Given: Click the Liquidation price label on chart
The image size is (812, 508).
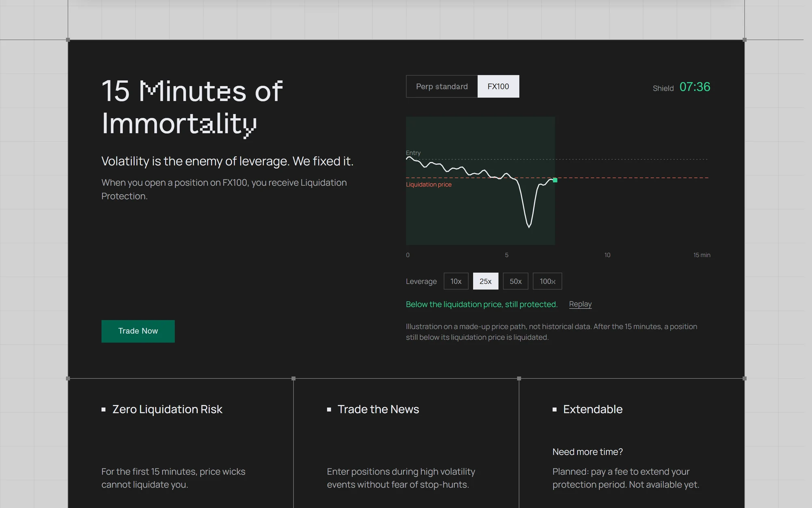Looking at the screenshot, I should click(429, 185).
